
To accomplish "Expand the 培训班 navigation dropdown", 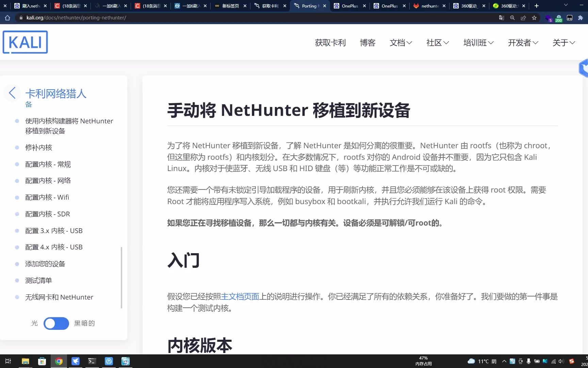I will [x=478, y=43].
